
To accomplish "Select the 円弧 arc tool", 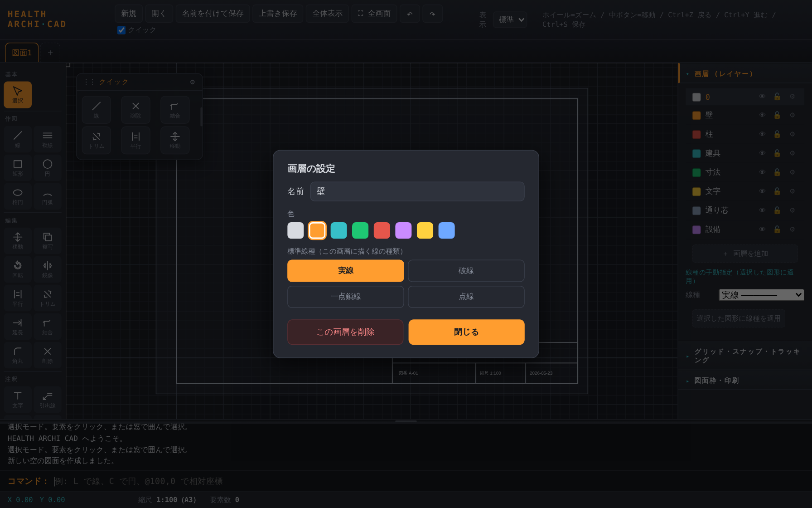I will (x=48, y=196).
